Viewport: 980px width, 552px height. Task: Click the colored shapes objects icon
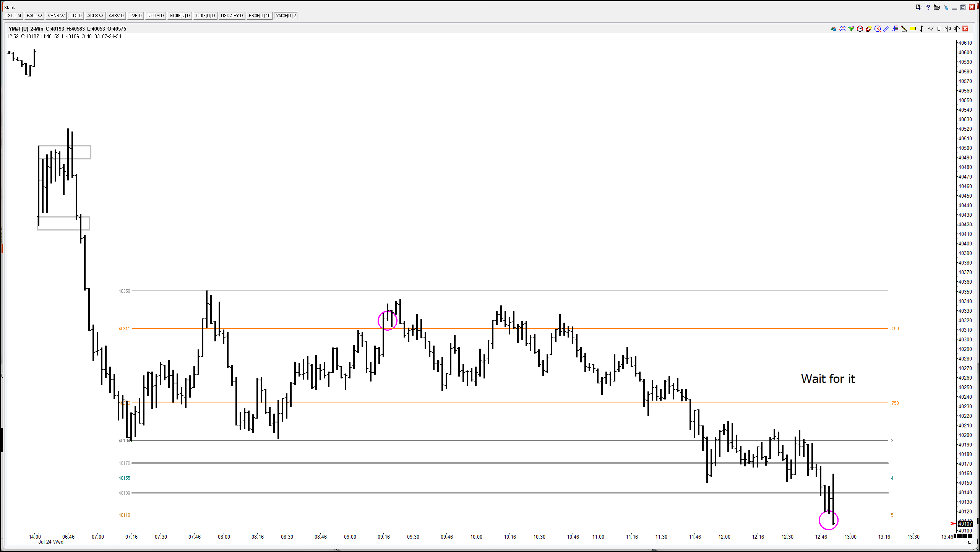click(834, 29)
